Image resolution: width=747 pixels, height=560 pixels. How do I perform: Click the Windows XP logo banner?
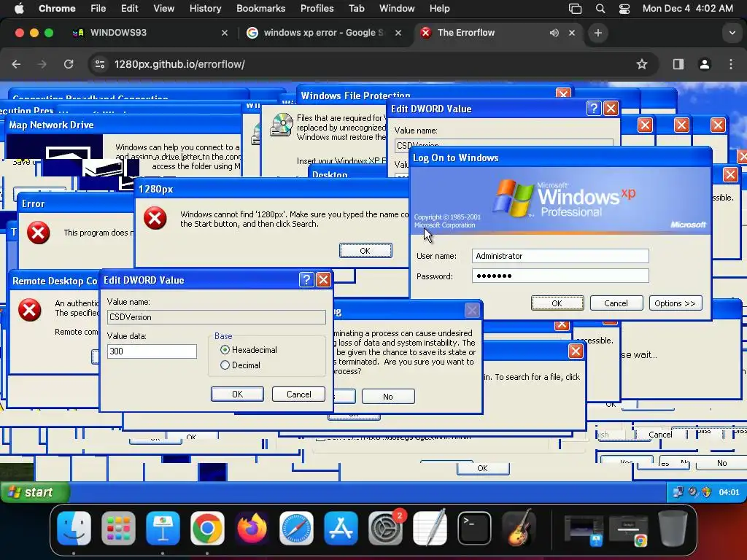[560, 200]
